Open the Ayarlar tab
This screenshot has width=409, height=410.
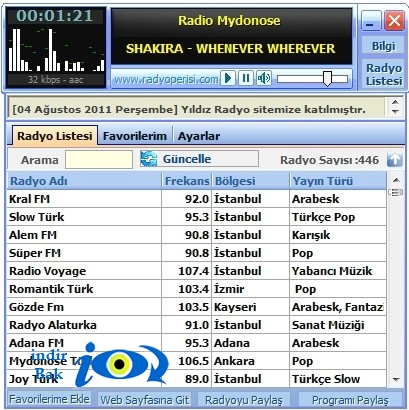(x=199, y=136)
